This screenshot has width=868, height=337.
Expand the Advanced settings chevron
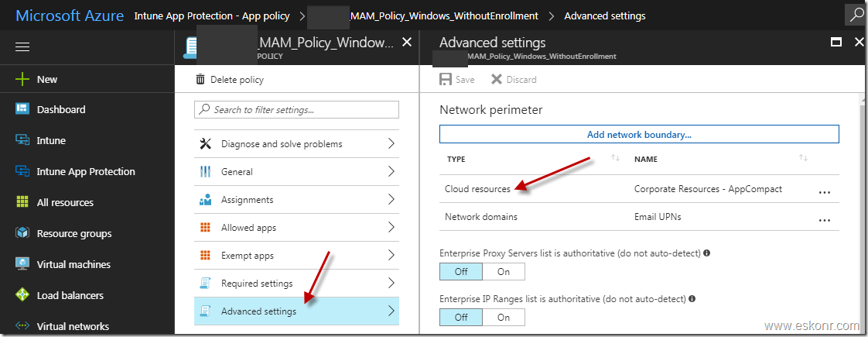391,311
